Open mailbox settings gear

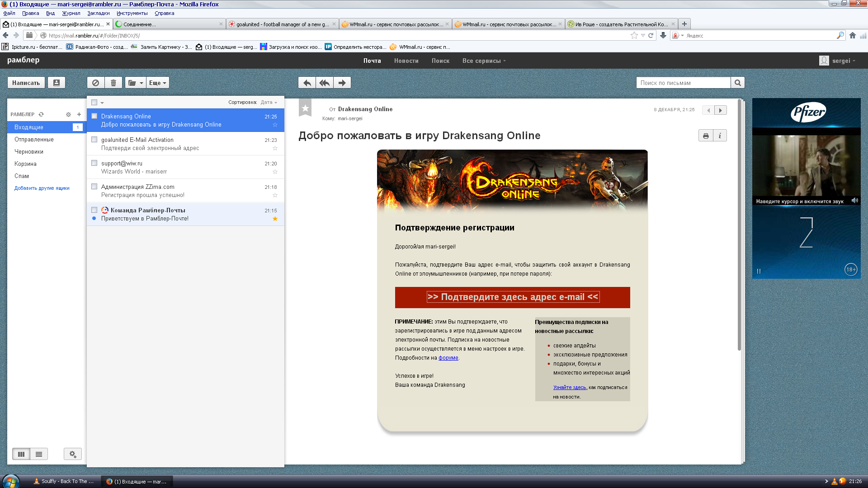click(68, 114)
